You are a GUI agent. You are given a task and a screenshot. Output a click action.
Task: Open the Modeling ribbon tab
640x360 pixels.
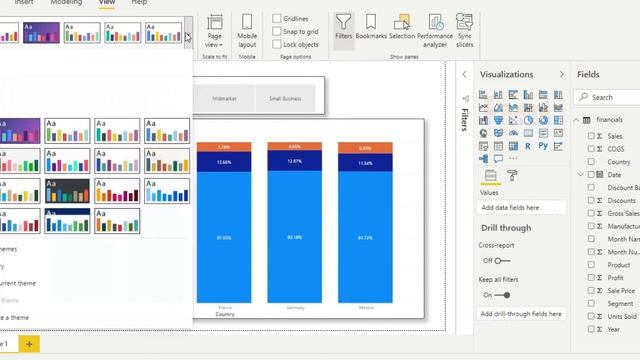tap(66, 2)
